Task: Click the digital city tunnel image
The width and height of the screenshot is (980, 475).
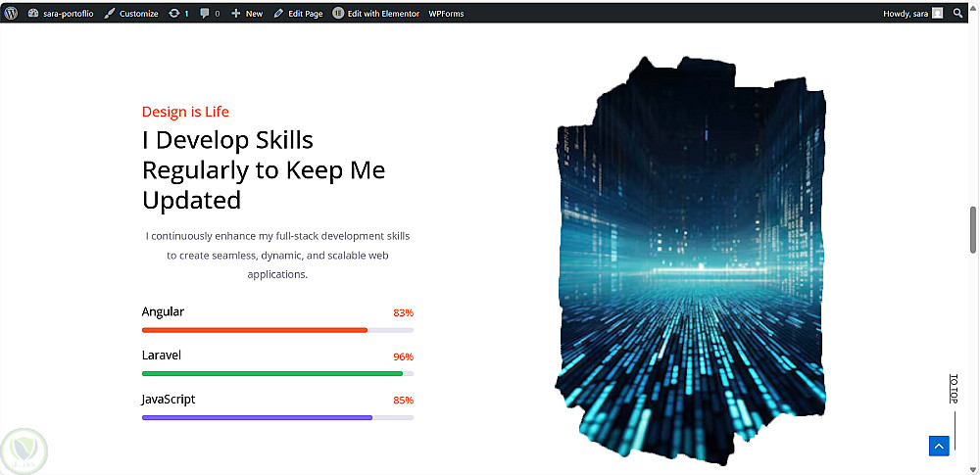Action: (690, 260)
